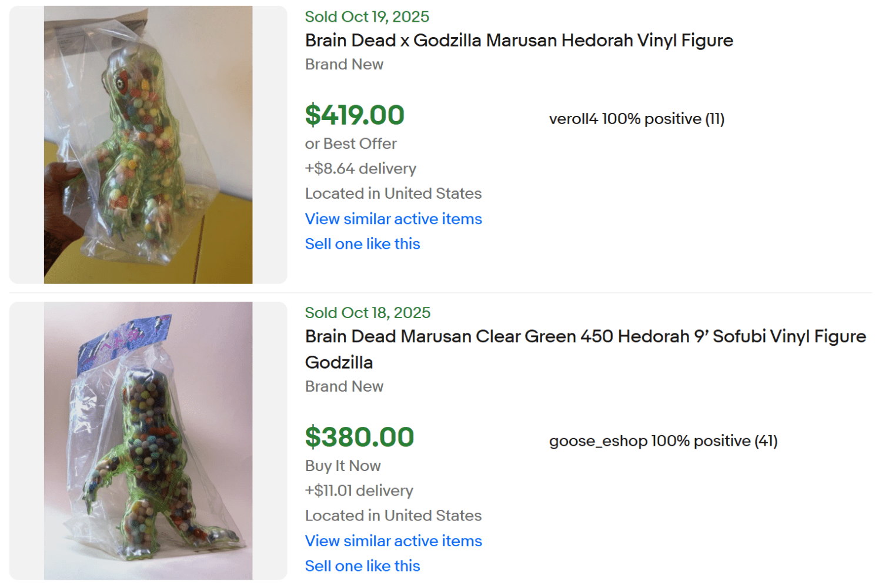The height and width of the screenshot is (588, 882).
Task: Click the Brand New condition label on second listing
Action: [x=343, y=386]
